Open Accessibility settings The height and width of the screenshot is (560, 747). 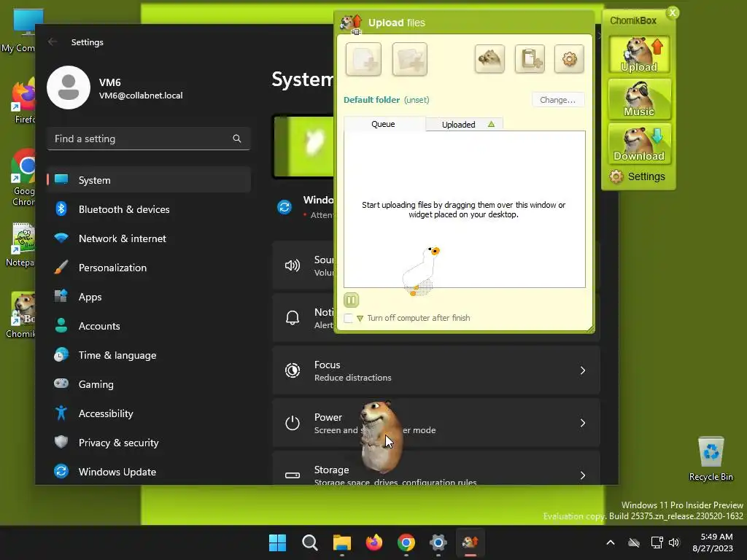click(149, 413)
